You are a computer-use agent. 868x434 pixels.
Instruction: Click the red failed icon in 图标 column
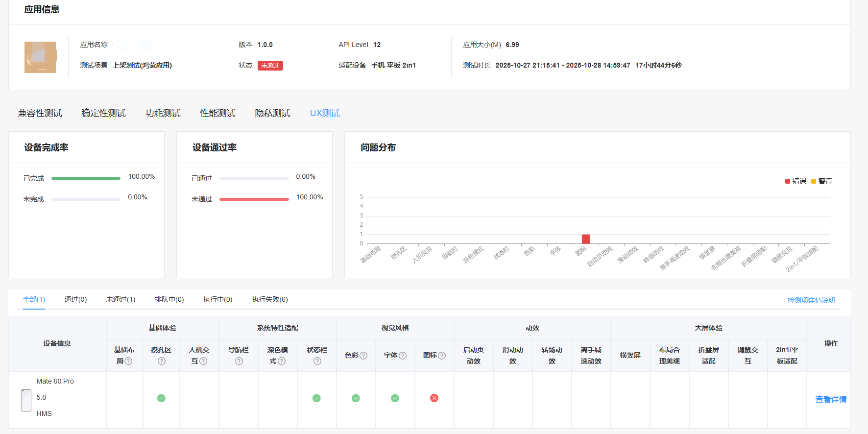pos(434,398)
